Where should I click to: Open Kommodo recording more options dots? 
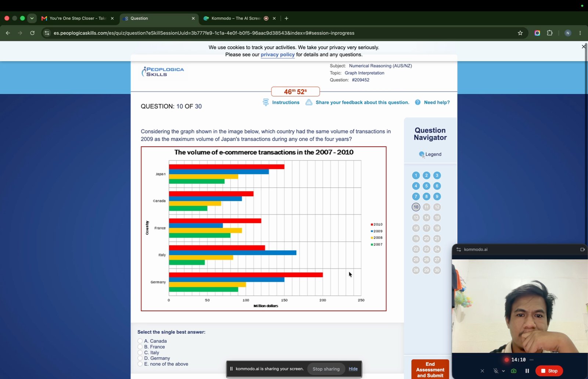click(x=531, y=360)
